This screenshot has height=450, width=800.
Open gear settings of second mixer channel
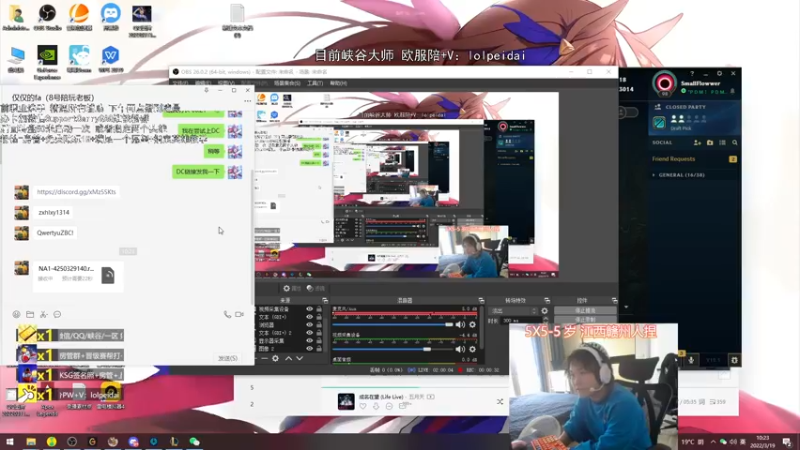tap(472, 349)
